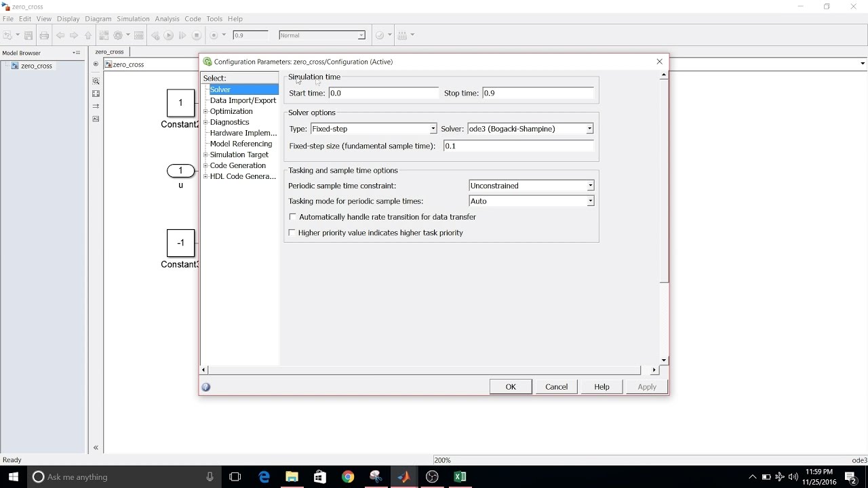Click the Help button in dialog

[x=601, y=387]
